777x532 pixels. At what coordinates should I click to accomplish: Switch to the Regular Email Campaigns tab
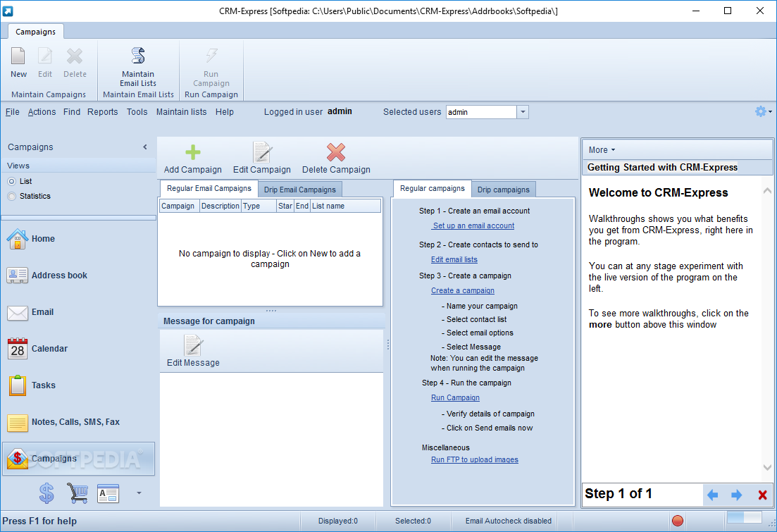[x=209, y=188]
